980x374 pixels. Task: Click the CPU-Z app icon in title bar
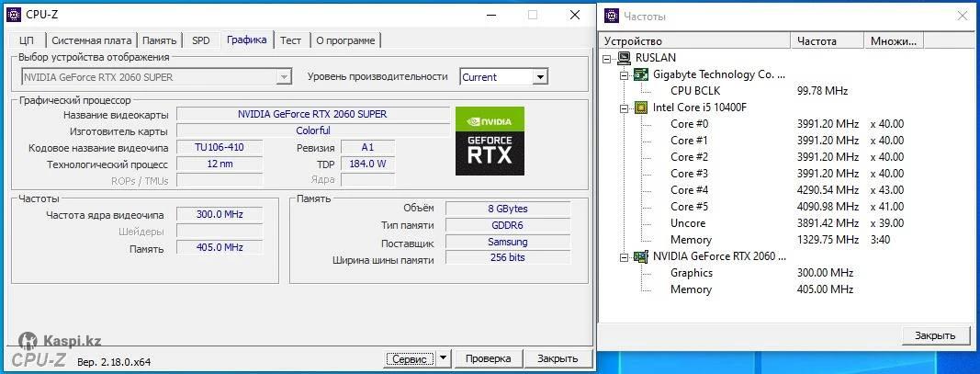click(14, 15)
